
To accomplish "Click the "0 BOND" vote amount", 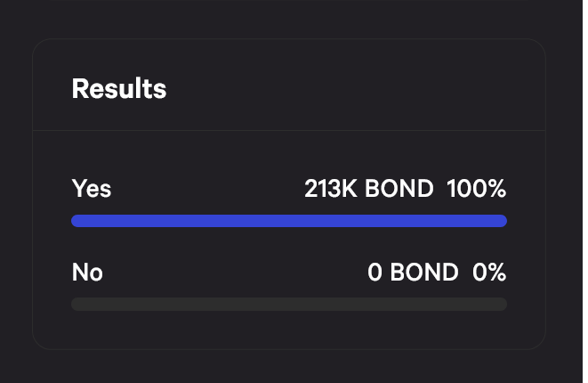I will point(413,273).
